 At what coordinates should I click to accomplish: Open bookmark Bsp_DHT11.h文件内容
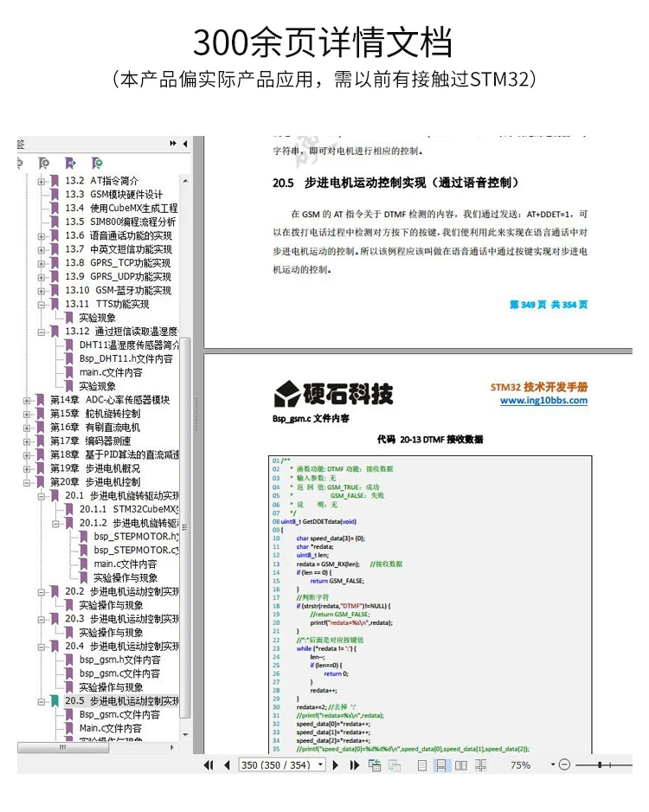pos(126,358)
